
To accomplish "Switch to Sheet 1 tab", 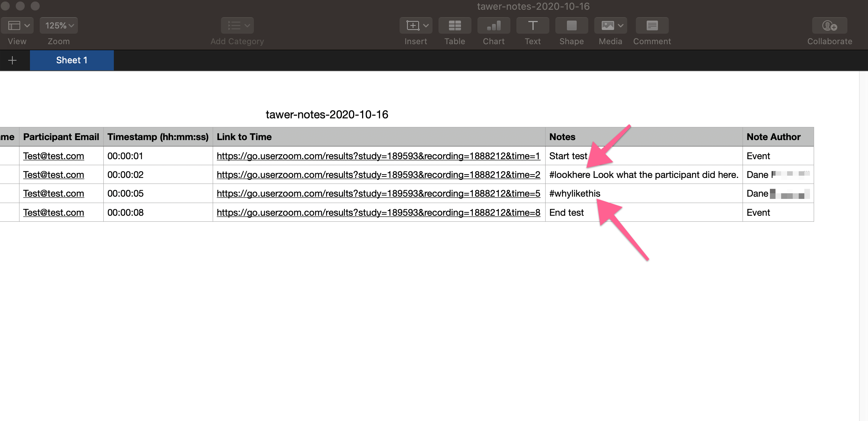I will click(72, 60).
